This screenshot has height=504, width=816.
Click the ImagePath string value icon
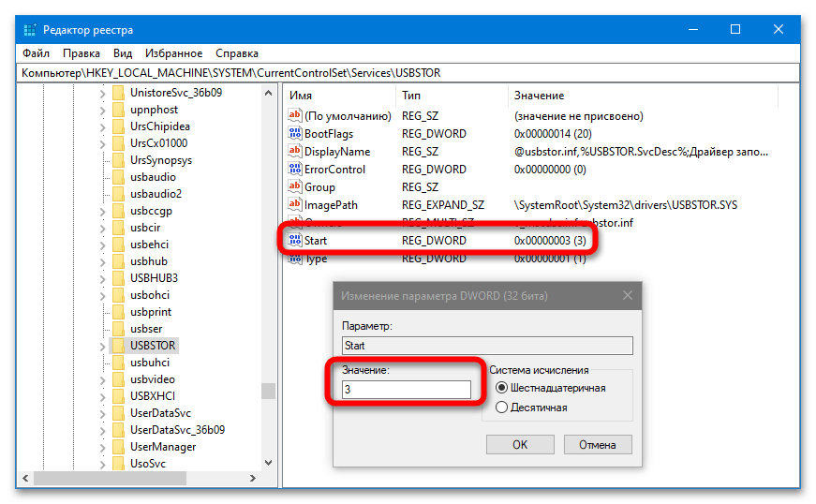294,205
